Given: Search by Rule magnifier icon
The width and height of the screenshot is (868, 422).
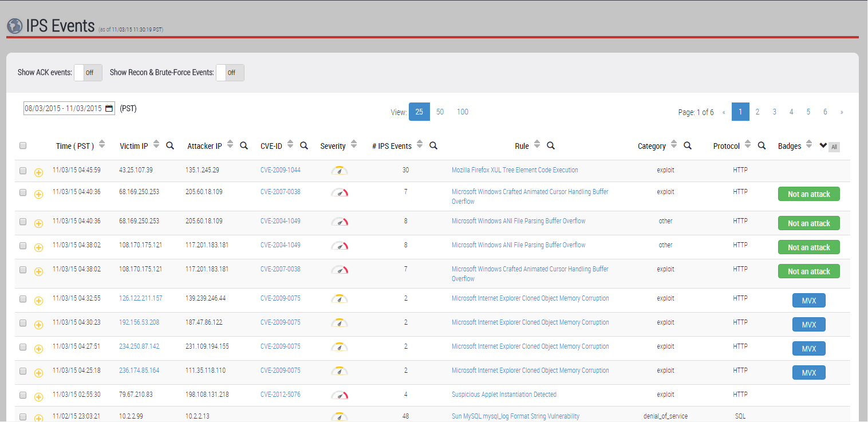Looking at the screenshot, I should click(550, 146).
